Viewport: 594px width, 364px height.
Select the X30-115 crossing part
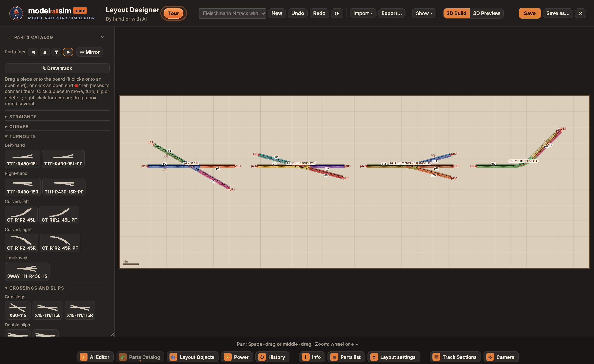[18, 310]
